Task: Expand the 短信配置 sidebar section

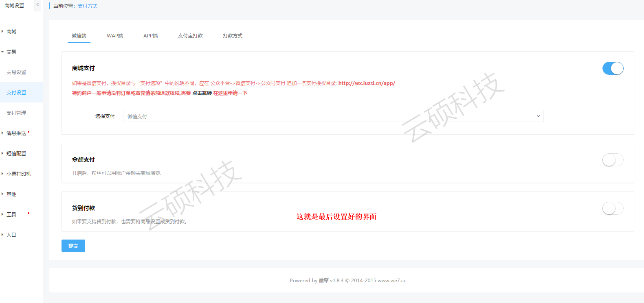Action: 16,154
